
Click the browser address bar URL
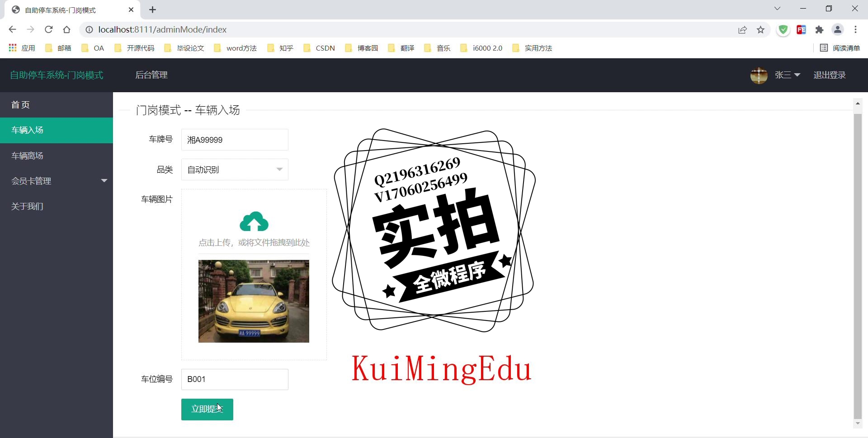coord(162,29)
